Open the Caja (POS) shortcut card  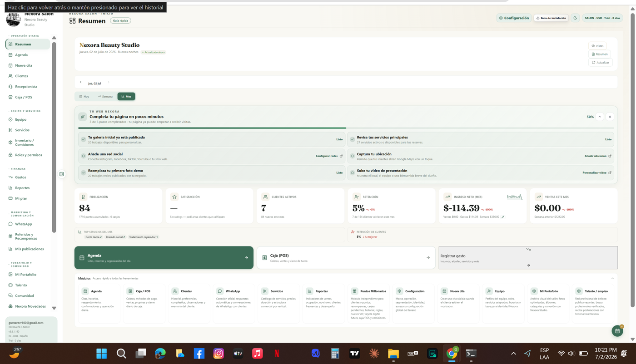(346, 258)
